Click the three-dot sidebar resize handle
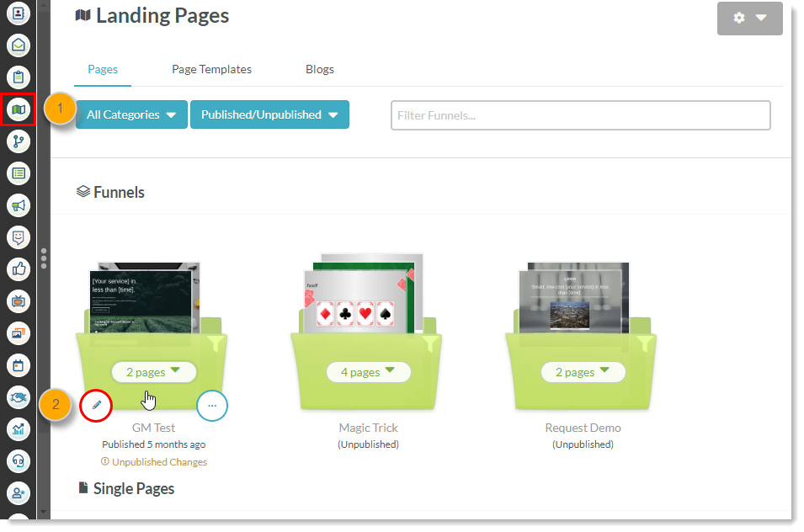804x532 pixels. click(44, 258)
